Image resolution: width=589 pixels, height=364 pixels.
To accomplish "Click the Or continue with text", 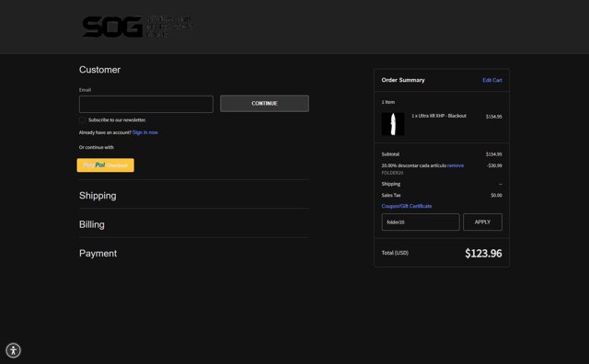I will 96,147.
